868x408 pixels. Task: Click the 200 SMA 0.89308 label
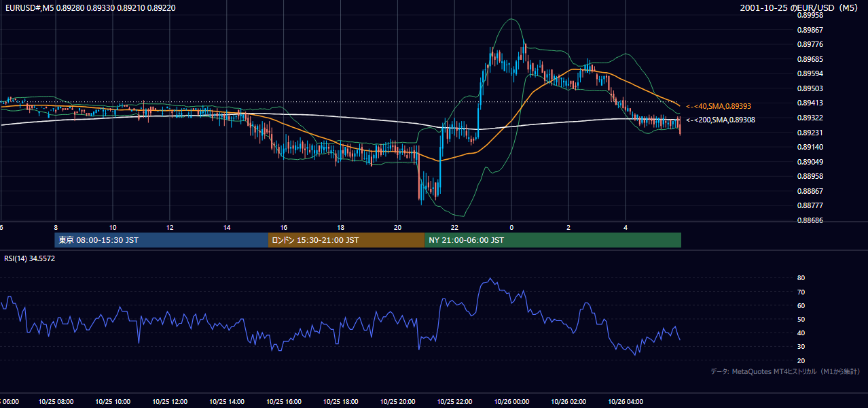click(x=721, y=120)
